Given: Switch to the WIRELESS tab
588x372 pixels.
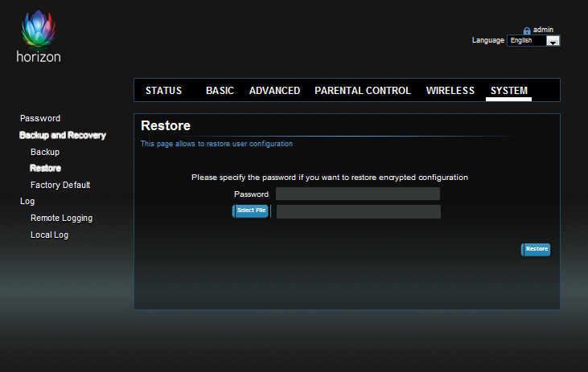Looking at the screenshot, I should click(450, 91).
